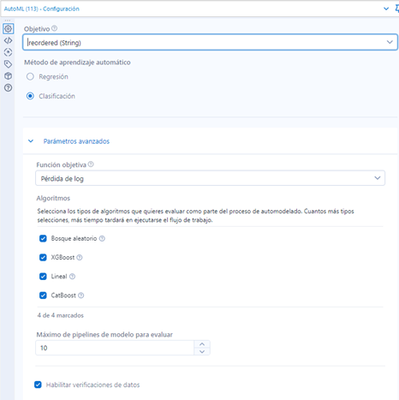Image resolution: width=399 pixels, height=400 pixels.
Task: Uncheck the XGBoost algorithm
Action: [x=43, y=257]
